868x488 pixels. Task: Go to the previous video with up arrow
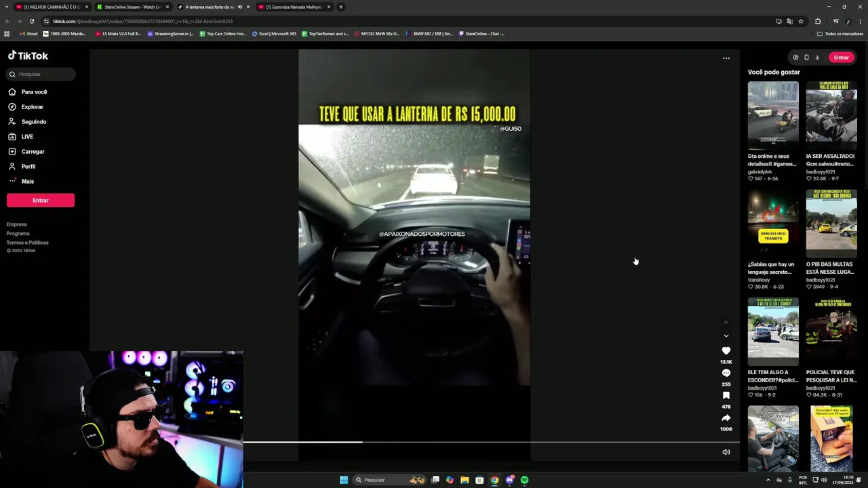(x=726, y=323)
